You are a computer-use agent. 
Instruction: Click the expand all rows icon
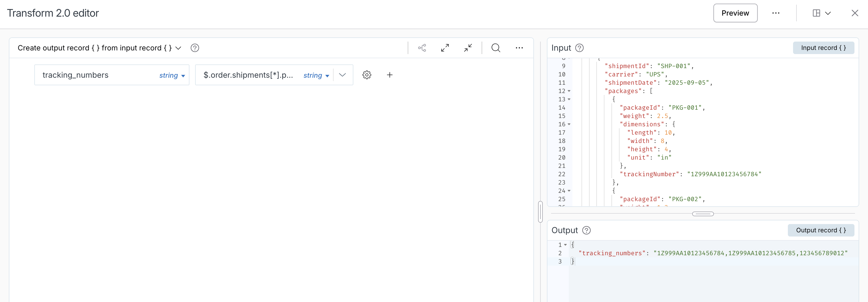pyautogui.click(x=445, y=48)
